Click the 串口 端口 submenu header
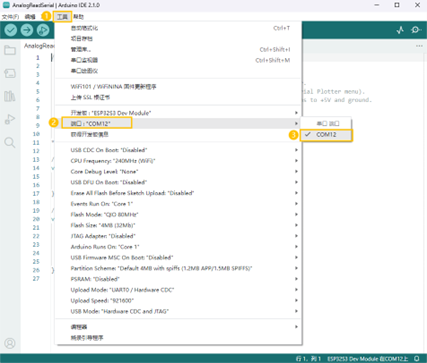Image resolution: width=427 pixels, height=363 pixels. (x=328, y=124)
